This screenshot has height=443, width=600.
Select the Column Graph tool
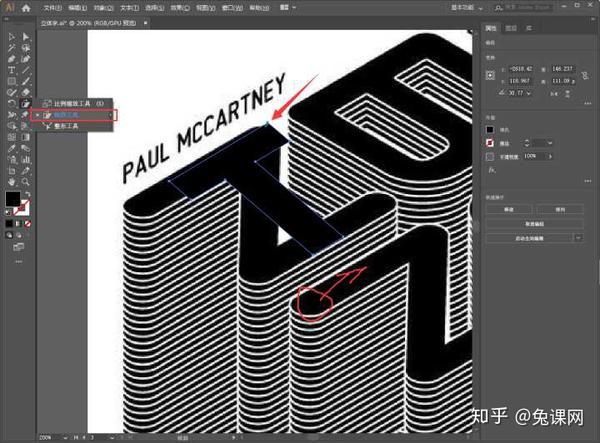click(26, 160)
